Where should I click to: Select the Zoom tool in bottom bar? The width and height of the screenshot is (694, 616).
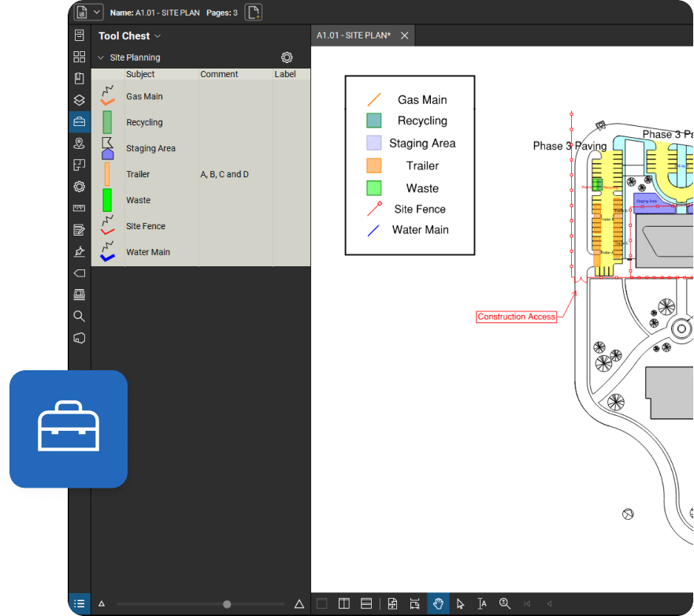505,603
